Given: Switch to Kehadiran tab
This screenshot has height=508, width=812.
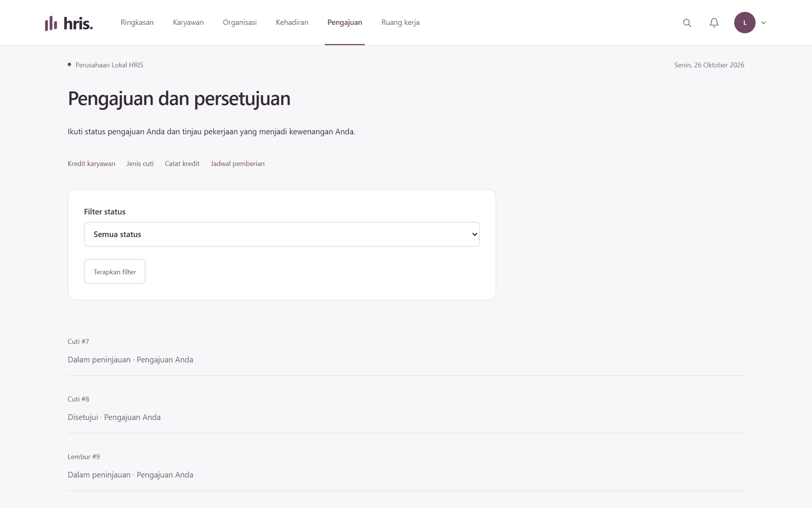Looking at the screenshot, I should 292,22.
